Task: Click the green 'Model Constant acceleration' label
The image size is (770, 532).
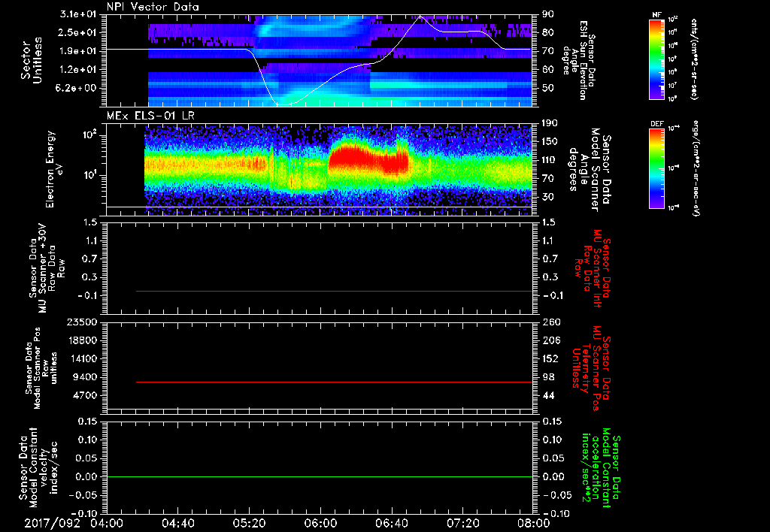Action: tap(600, 469)
